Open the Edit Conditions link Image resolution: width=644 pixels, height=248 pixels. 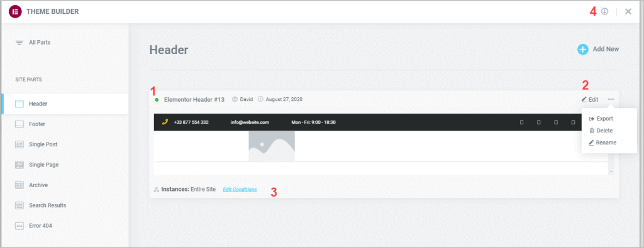pyautogui.click(x=240, y=190)
